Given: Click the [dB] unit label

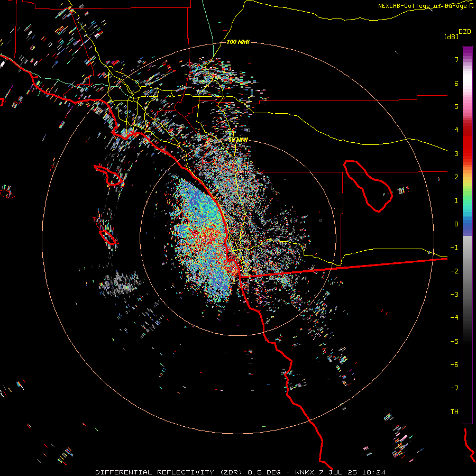Looking at the screenshot, I should coord(452,36).
